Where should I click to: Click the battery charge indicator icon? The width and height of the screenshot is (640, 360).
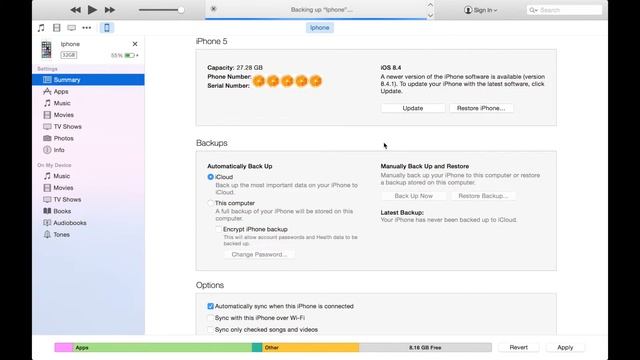pyautogui.click(x=129, y=55)
